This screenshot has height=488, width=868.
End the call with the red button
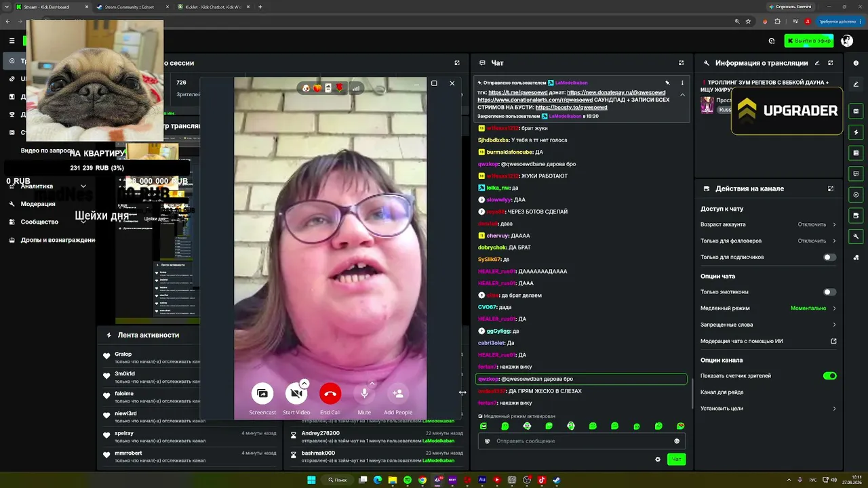[x=330, y=393]
